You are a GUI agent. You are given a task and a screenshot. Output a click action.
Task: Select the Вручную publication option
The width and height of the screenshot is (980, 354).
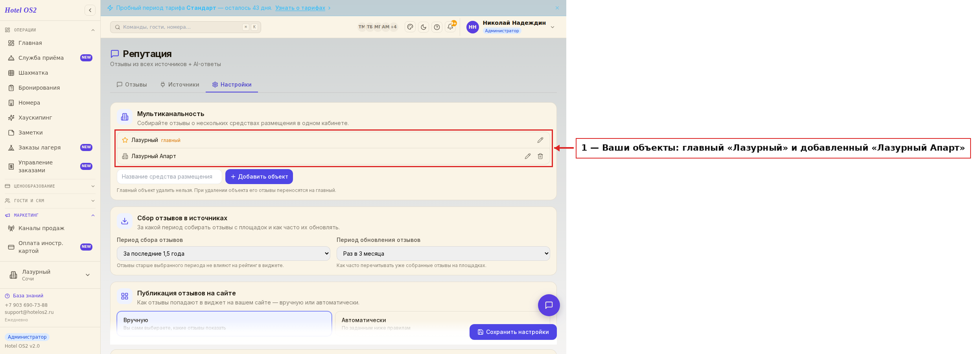point(224,324)
